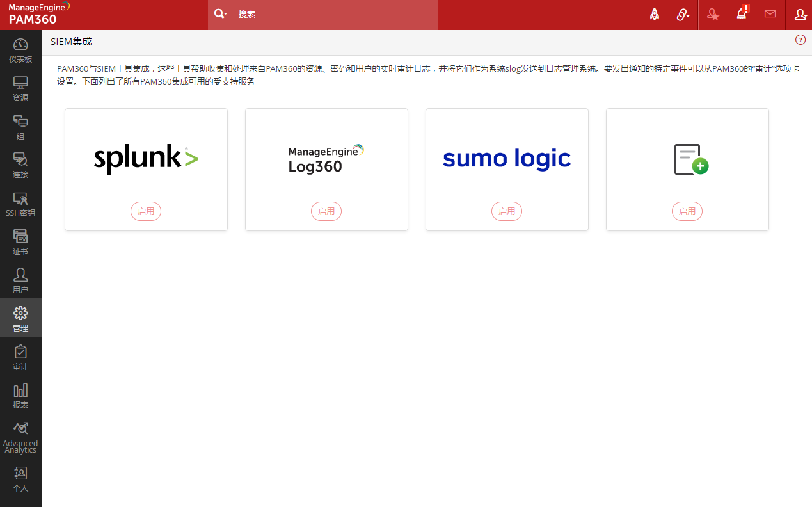
Task: Open the 审计 audit sidebar item
Action: coord(20,358)
